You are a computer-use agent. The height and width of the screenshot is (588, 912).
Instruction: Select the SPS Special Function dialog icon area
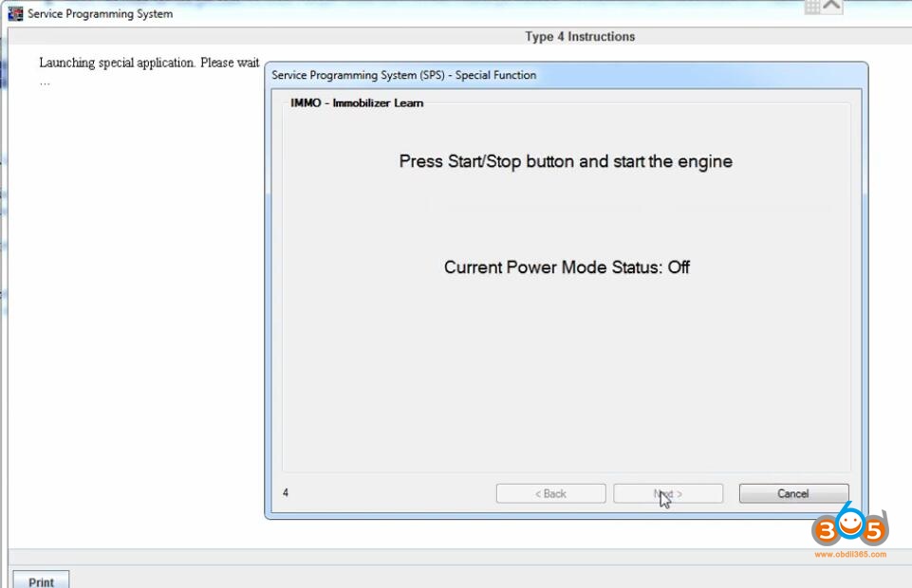[x=276, y=75]
